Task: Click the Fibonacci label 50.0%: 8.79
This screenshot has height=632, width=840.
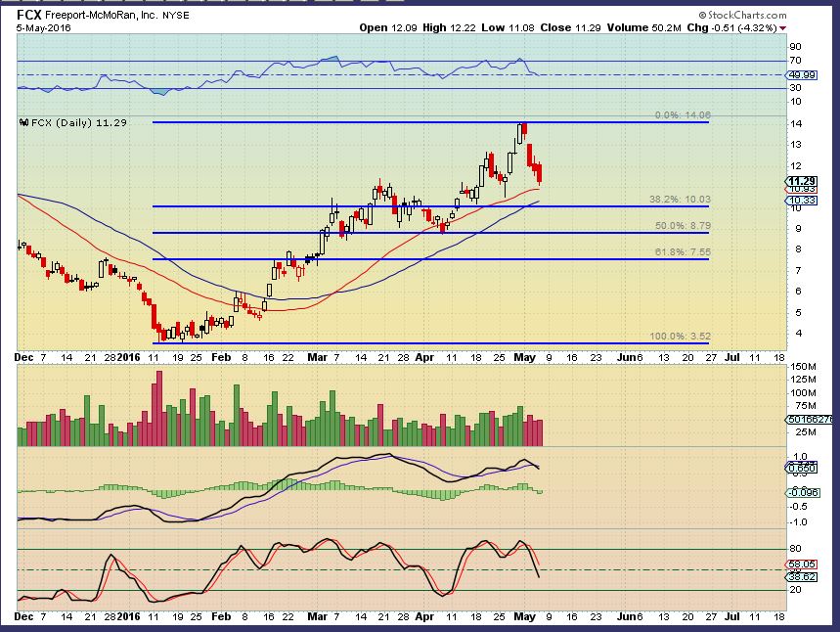Action: pyautogui.click(x=683, y=226)
